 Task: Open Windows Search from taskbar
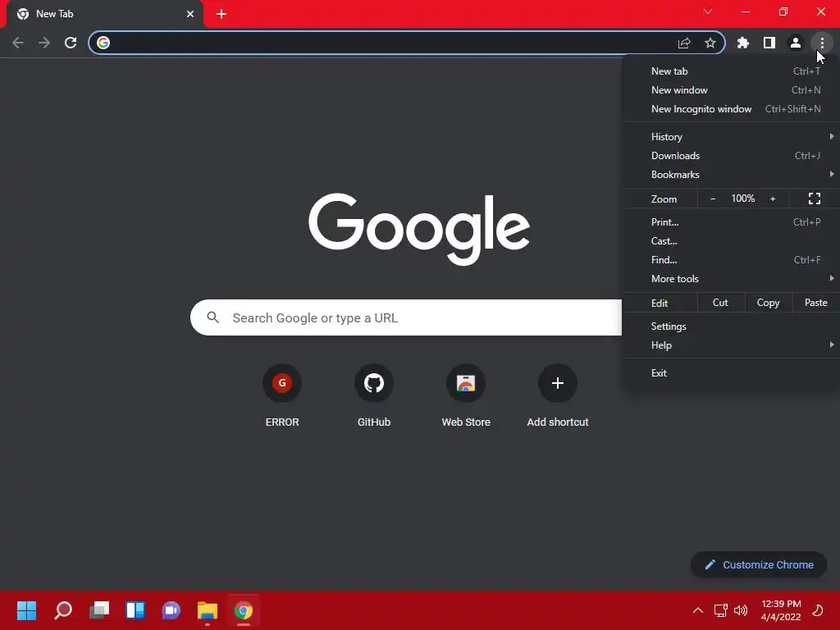point(63,610)
